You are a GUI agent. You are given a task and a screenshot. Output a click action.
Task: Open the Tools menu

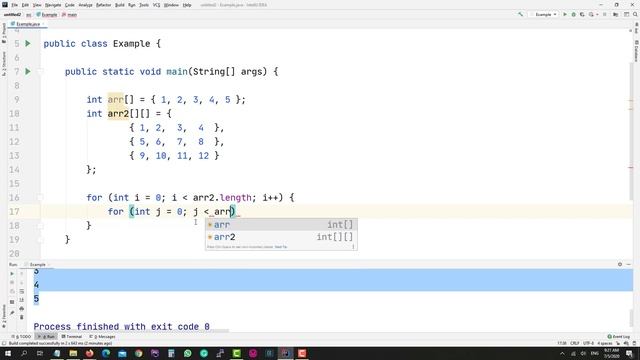tap(144, 5)
